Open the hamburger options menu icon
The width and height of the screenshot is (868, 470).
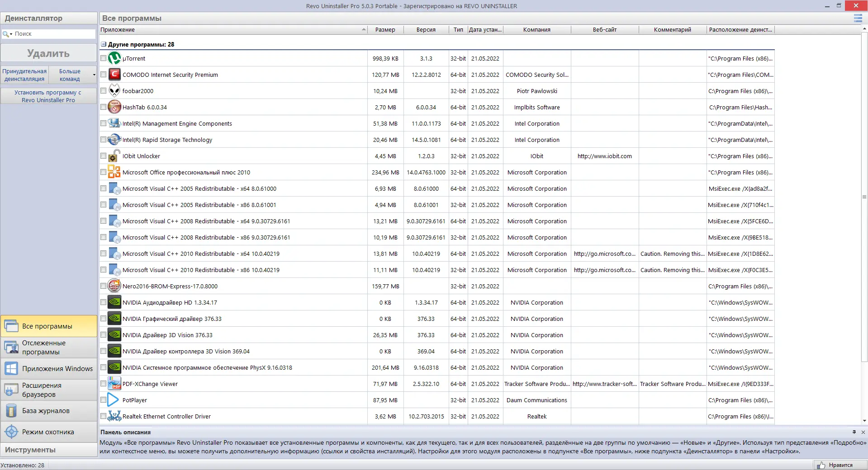point(858,18)
